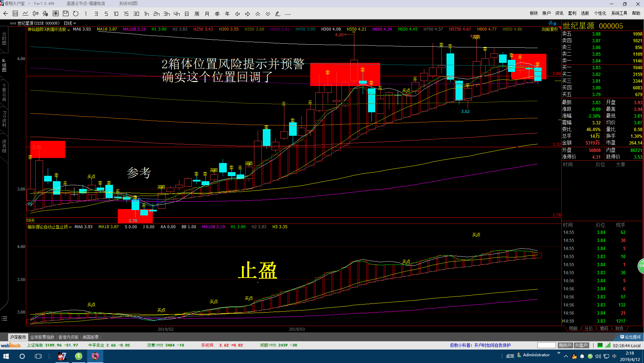This screenshot has width=644, height=363.
Task: Open the 分时图 side tab
Action: point(4,39)
